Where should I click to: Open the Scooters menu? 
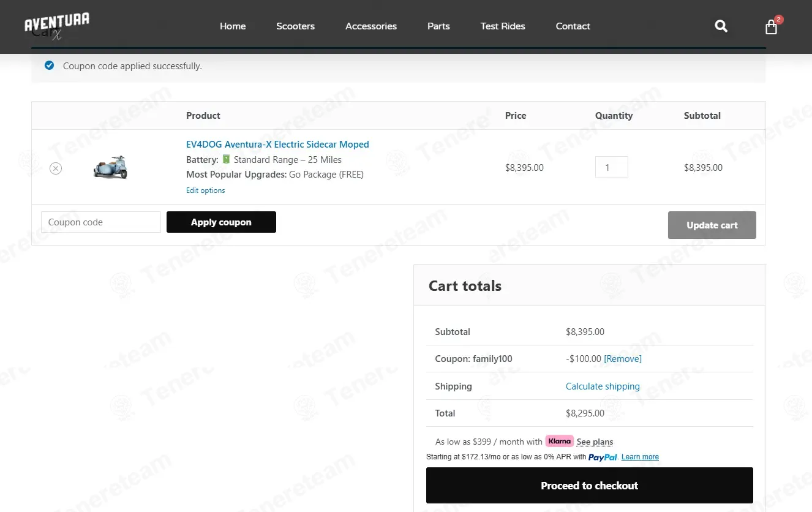(295, 26)
